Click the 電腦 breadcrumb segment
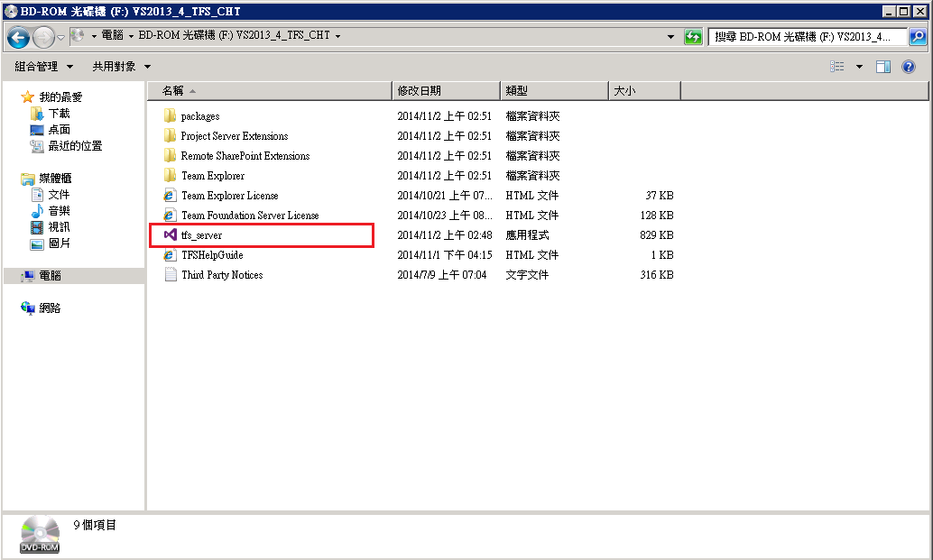The height and width of the screenshot is (560, 933). [x=113, y=36]
